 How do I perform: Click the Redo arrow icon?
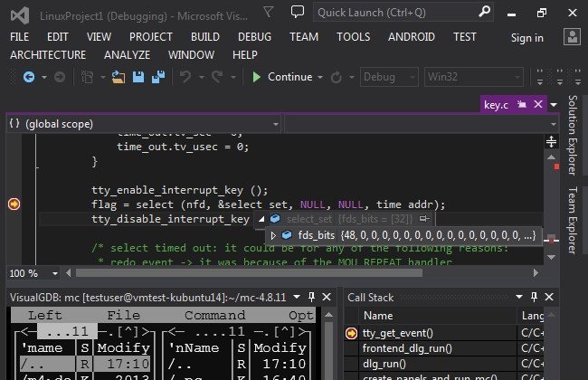click(217, 77)
